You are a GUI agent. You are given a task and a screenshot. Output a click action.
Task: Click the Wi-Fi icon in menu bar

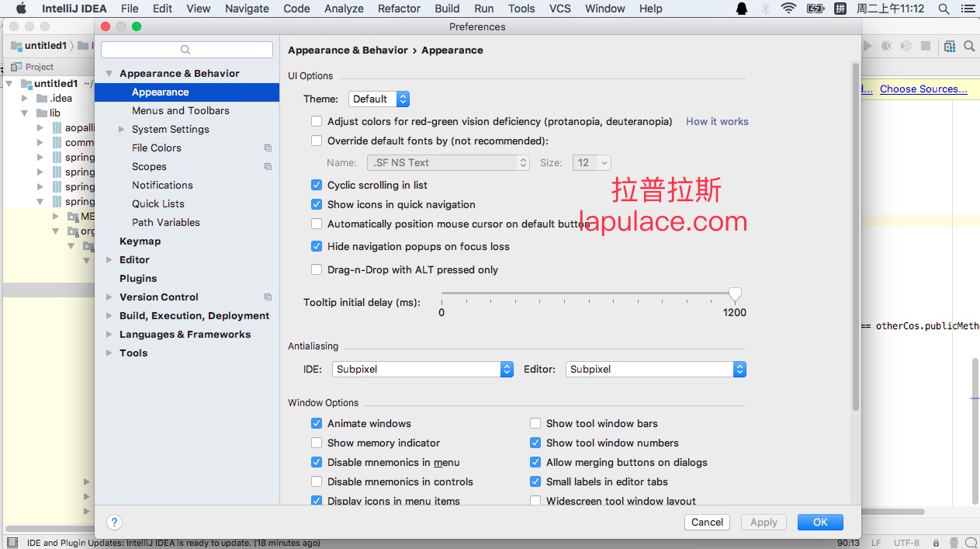(788, 9)
